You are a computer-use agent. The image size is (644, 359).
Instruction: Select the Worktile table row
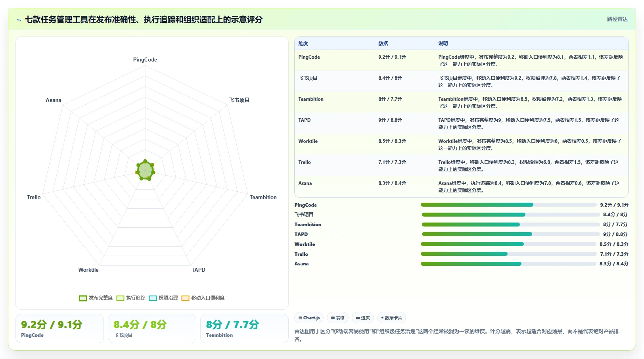(x=461, y=144)
